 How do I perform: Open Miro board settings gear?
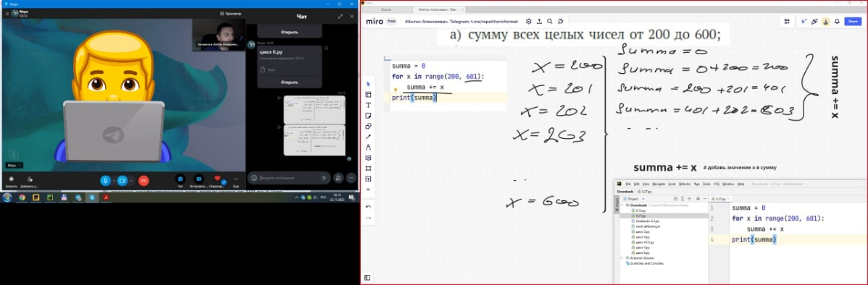click(x=529, y=22)
